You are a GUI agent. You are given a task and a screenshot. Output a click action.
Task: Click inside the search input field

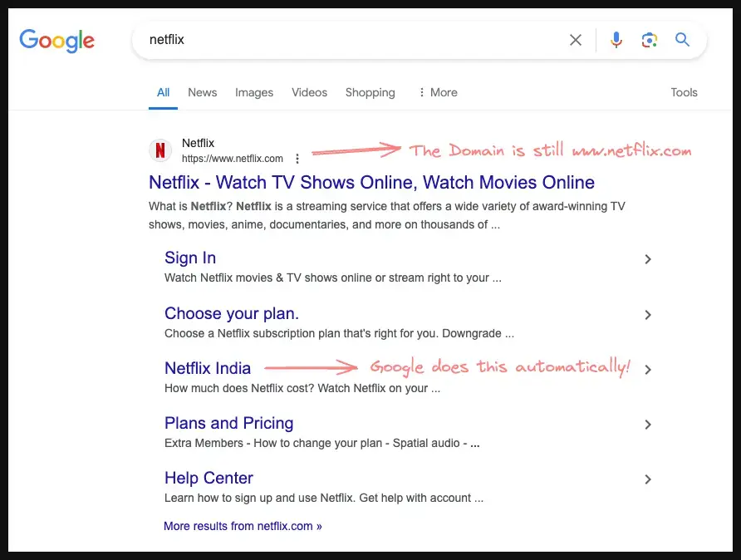tap(332, 39)
